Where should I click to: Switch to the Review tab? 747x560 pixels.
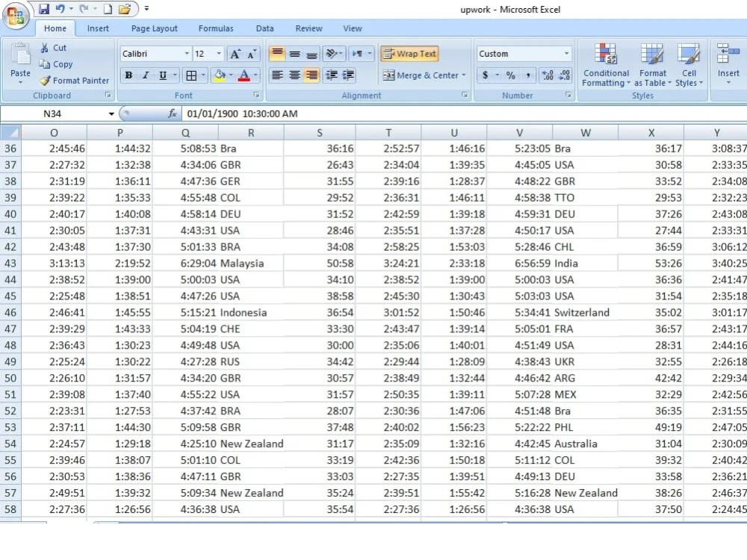[309, 28]
